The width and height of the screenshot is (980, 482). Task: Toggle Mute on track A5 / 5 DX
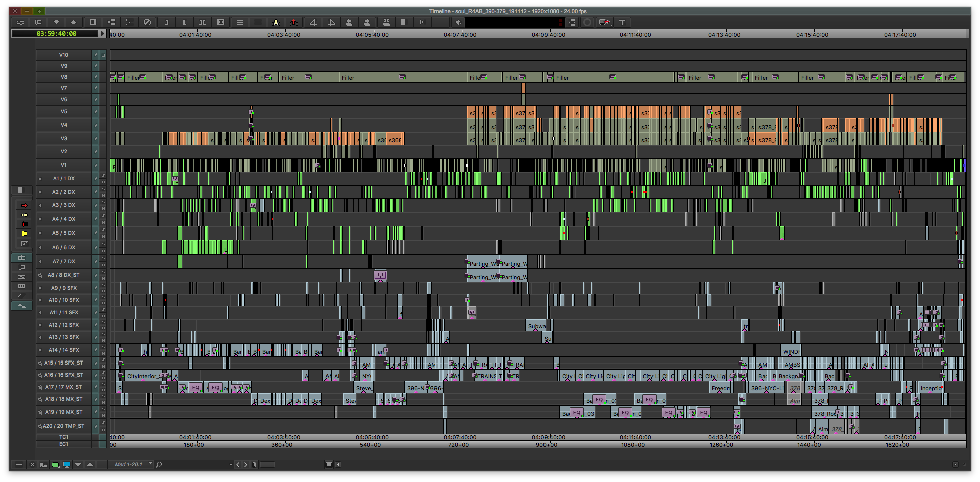104,236
